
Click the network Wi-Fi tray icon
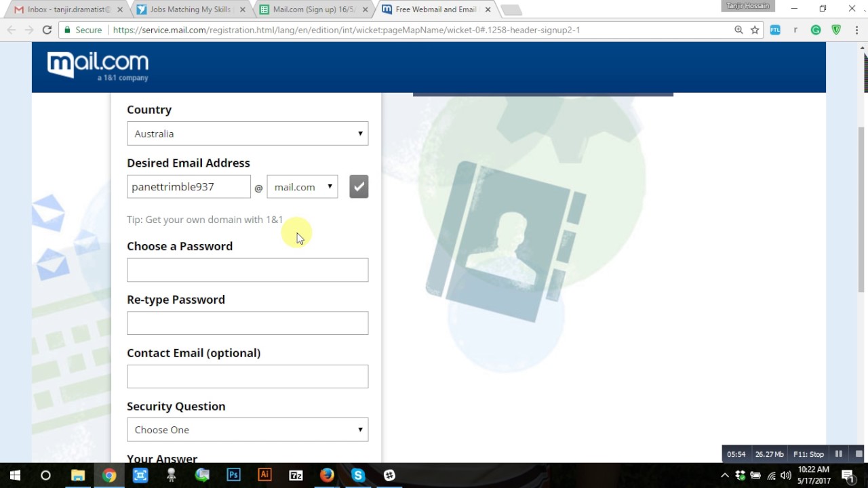(771, 475)
